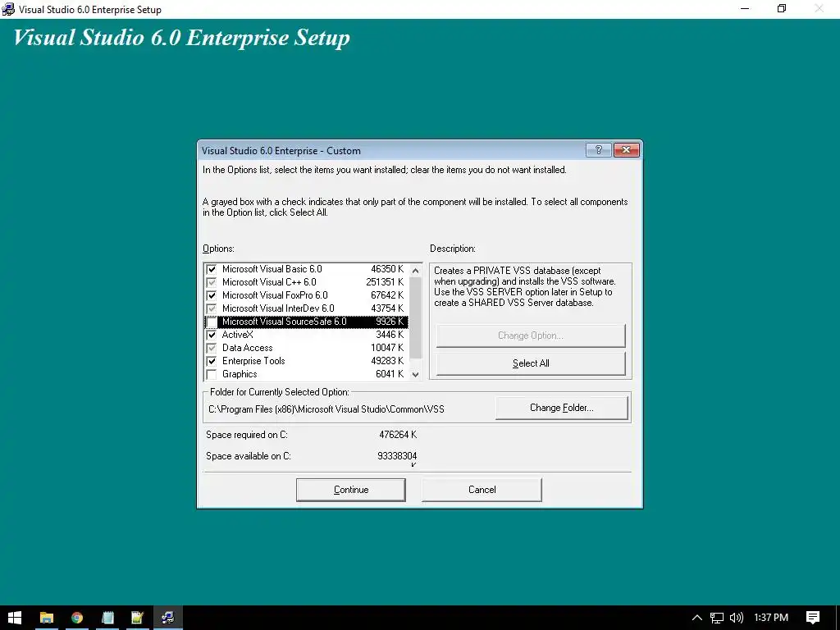The image size is (840, 630).
Task: Minimize the Setup window
Action: pyautogui.click(x=745, y=8)
